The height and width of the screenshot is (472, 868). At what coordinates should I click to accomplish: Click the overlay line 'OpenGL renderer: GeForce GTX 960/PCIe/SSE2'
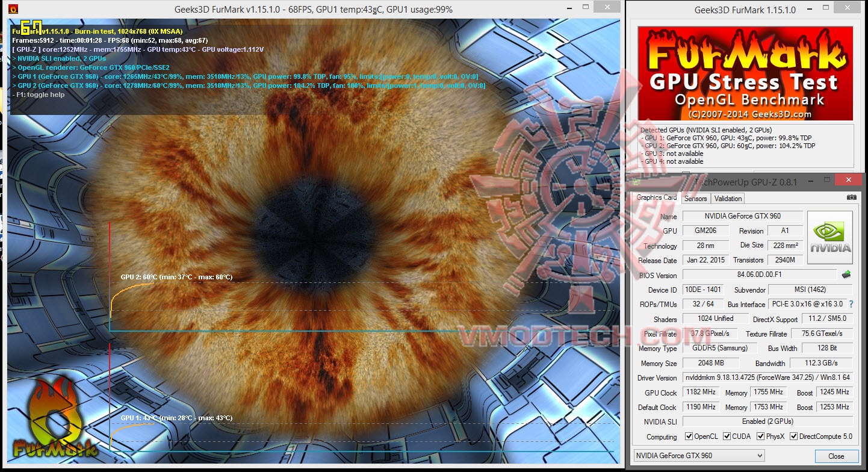click(91, 67)
